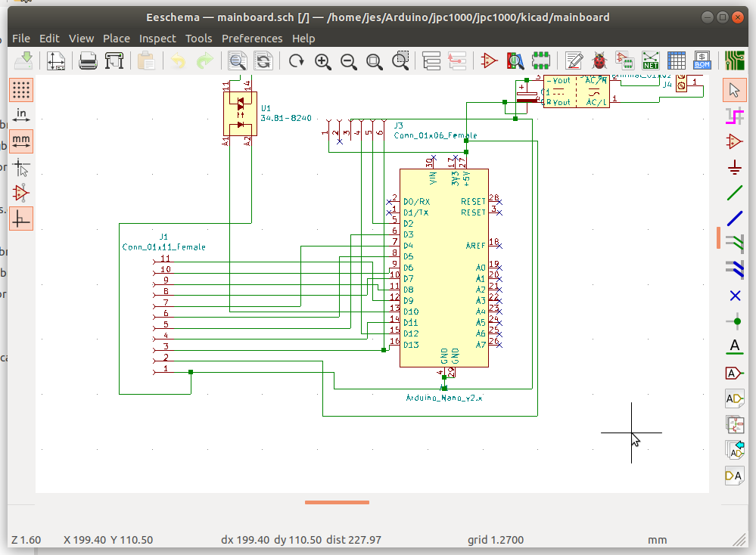Switch units to inches
Viewport: 756px width, 555px height.
(21, 116)
